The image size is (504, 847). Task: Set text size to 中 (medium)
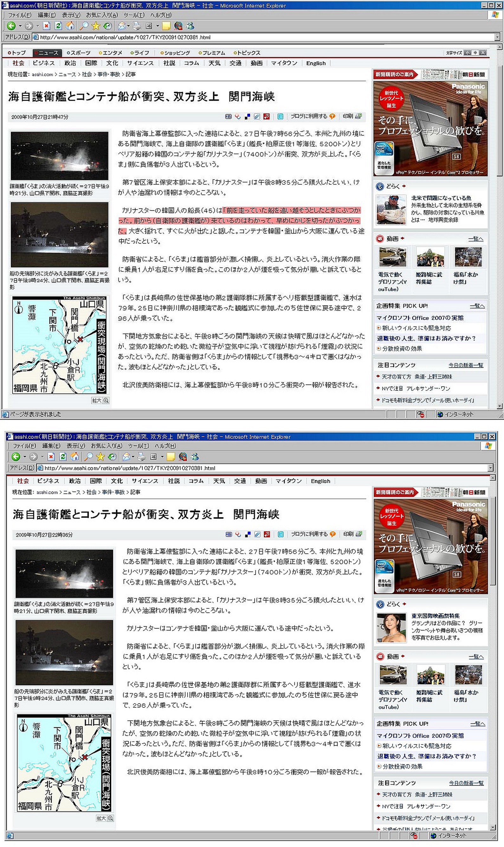click(475, 53)
